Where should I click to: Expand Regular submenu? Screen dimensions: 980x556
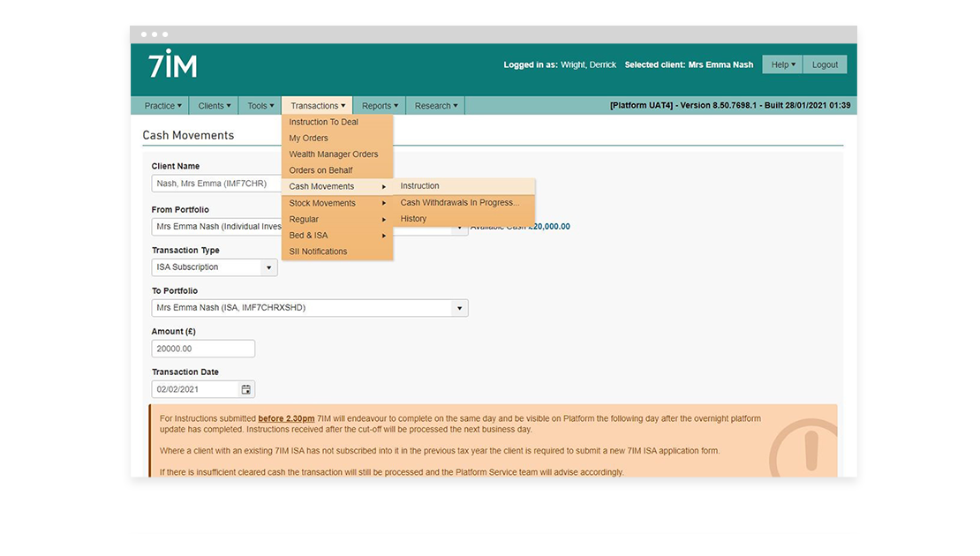337,219
